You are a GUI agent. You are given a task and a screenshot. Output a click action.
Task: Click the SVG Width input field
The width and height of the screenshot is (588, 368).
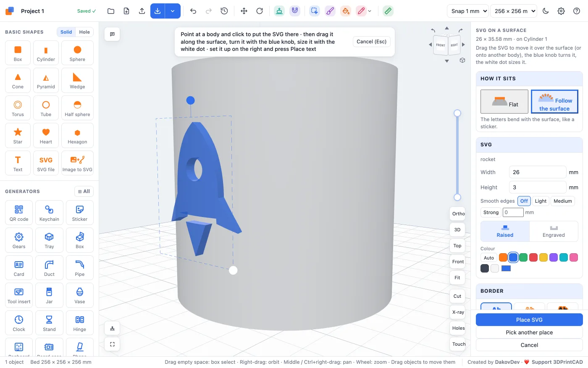(x=538, y=172)
